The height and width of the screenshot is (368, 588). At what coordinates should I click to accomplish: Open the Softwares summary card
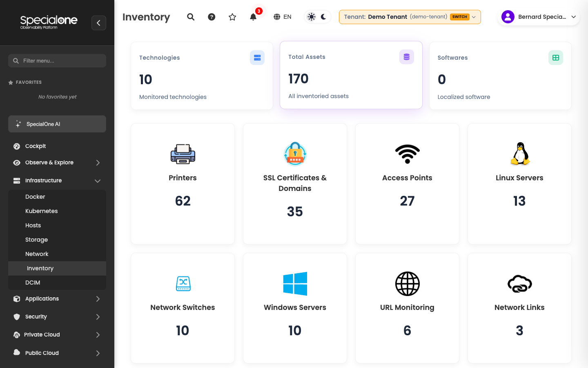pyautogui.click(x=500, y=76)
